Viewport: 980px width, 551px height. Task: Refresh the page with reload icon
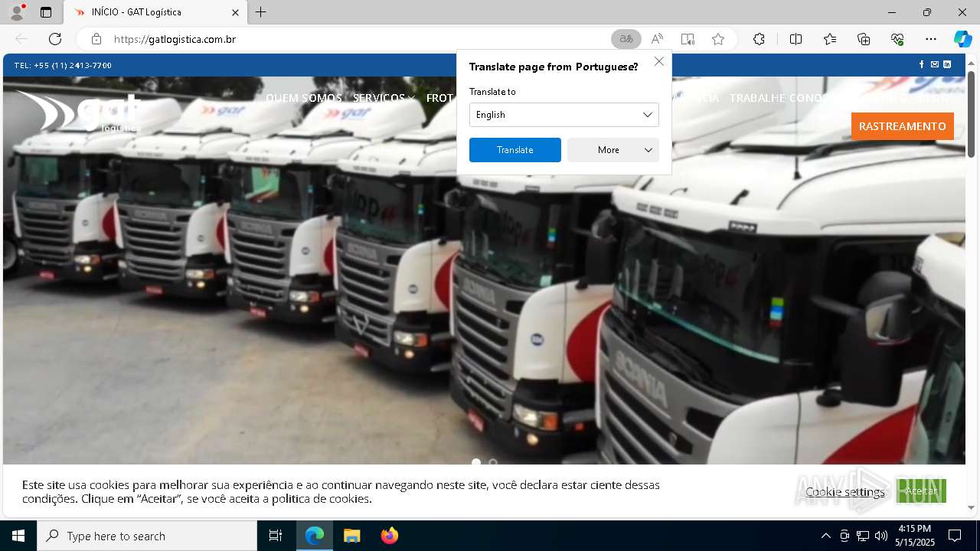point(55,39)
